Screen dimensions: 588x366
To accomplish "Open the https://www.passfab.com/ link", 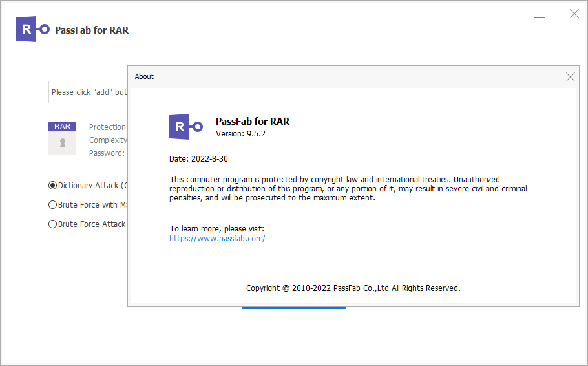I will click(x=217, y=239).
